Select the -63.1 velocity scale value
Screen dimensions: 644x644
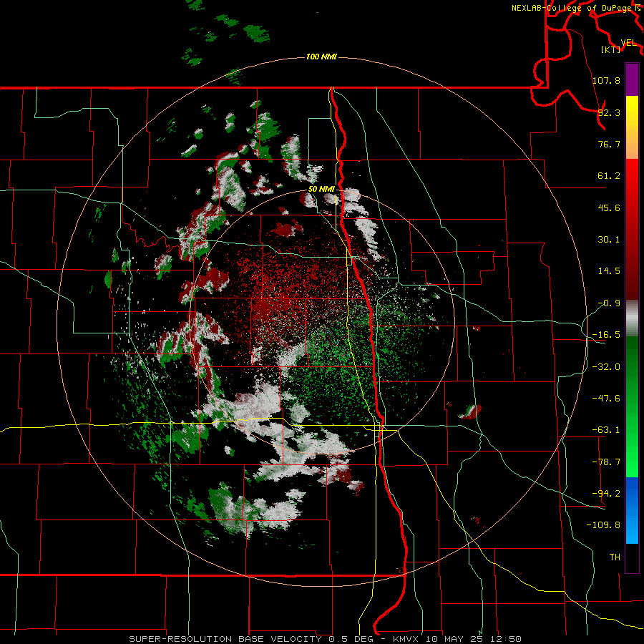(606, 430)
